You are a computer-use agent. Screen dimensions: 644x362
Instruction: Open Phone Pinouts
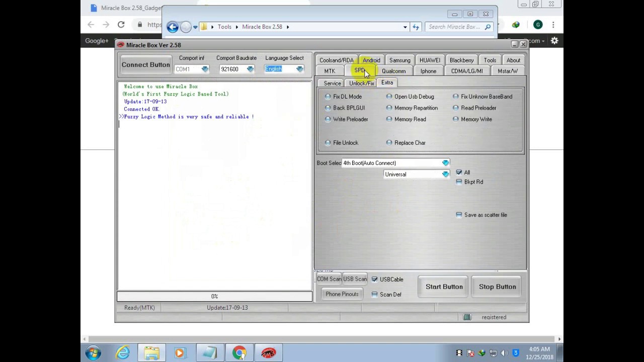click(x=342, y=294)
